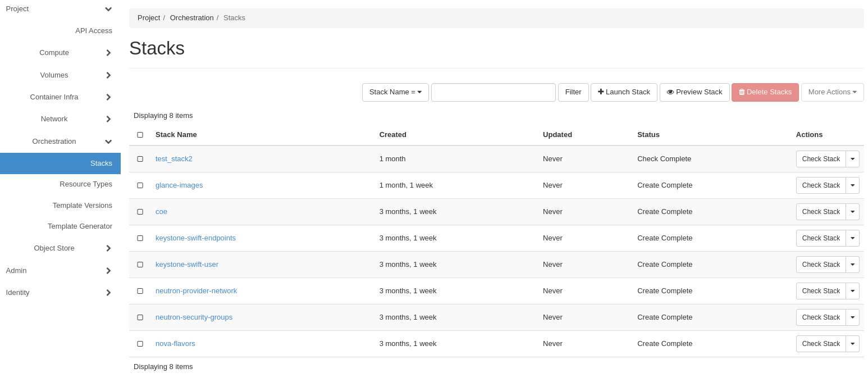Go to Resource Types in sidebar
This screenshot has height=382, width=868.
(x=85, y=184)
